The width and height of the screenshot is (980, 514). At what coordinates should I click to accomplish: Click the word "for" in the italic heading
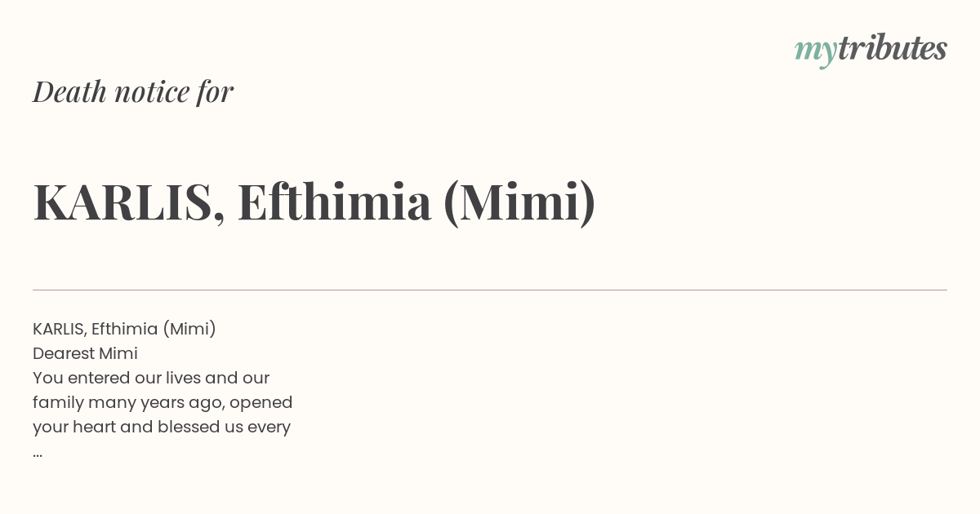215,92
